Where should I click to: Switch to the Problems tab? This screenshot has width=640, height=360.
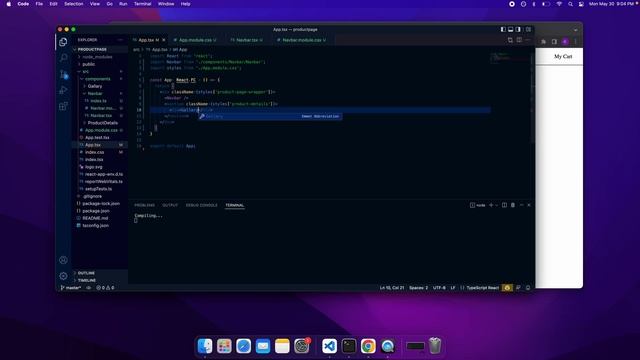(144, 205)
